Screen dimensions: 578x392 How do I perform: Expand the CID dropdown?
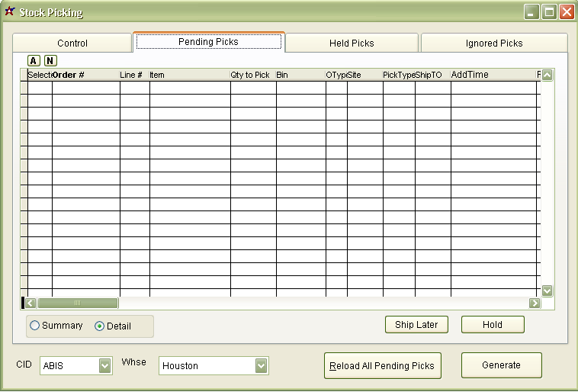105,366
